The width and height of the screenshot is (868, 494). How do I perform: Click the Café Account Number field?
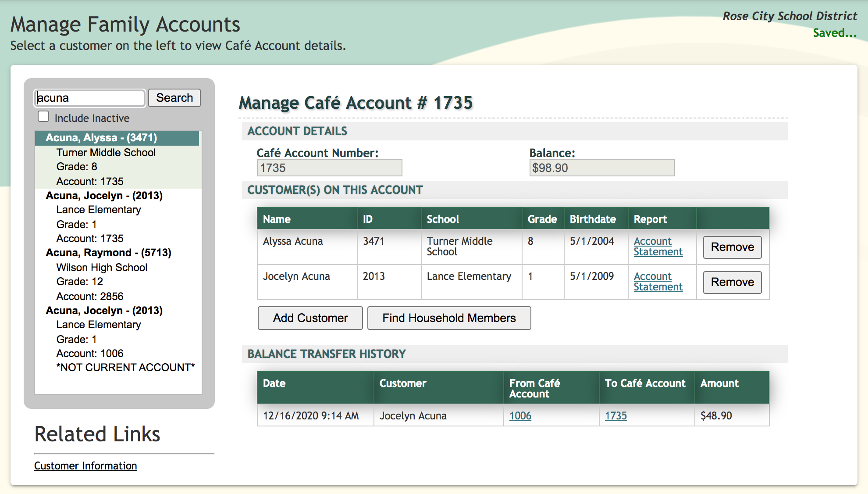tap(329, 168)
